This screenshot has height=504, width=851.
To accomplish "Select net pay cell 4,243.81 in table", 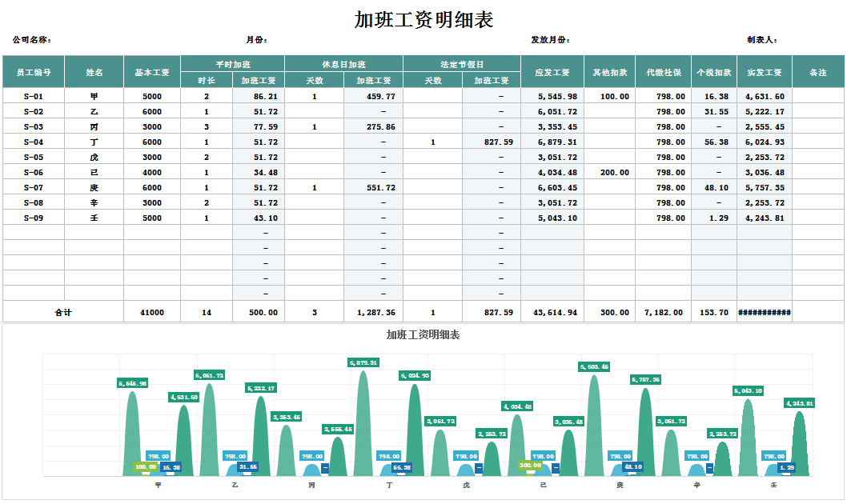I will [x=765, y=218].
